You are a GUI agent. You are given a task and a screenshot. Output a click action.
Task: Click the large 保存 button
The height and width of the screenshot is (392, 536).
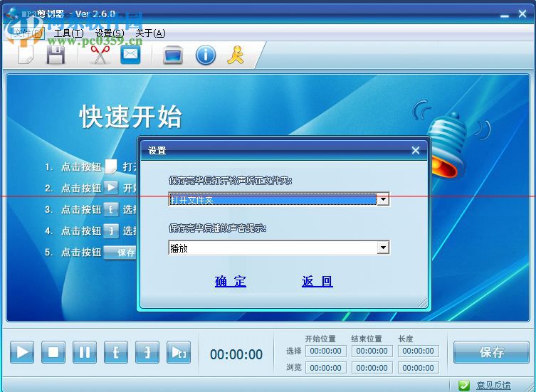pos(491,352)
